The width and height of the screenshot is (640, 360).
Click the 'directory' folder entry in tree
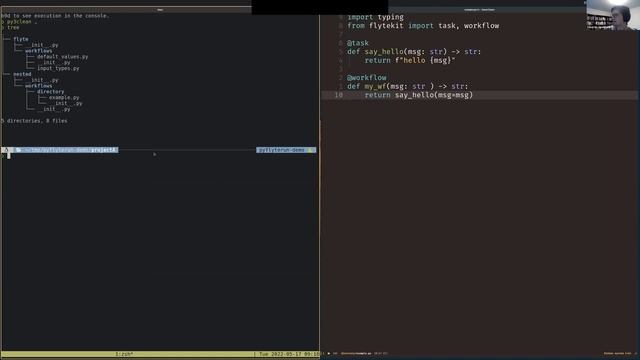(51, 92)
